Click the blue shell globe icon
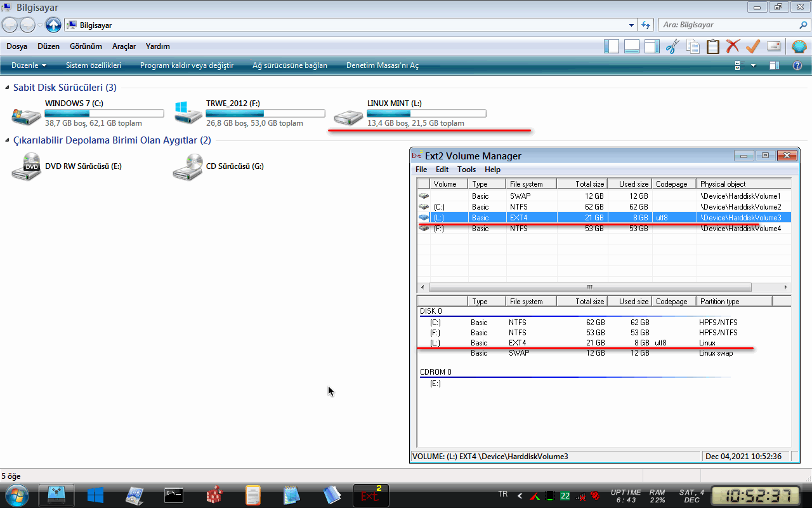The image size is (812, 508). pos(799,46)
